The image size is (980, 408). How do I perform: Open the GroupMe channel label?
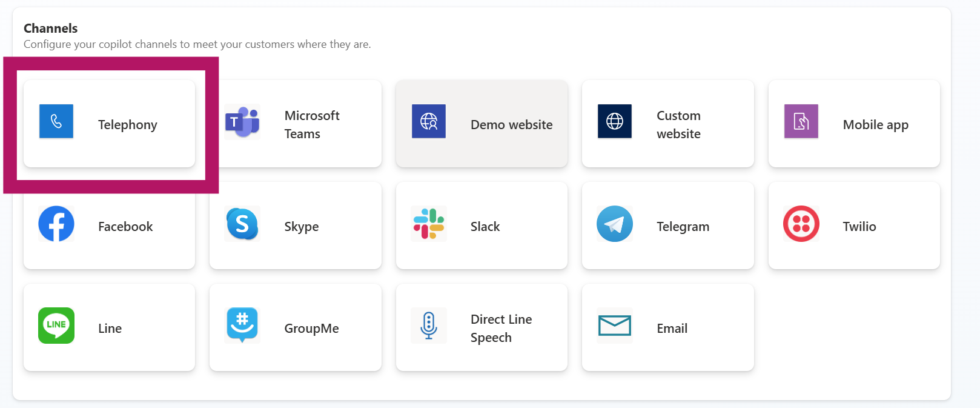click(312, 329)
